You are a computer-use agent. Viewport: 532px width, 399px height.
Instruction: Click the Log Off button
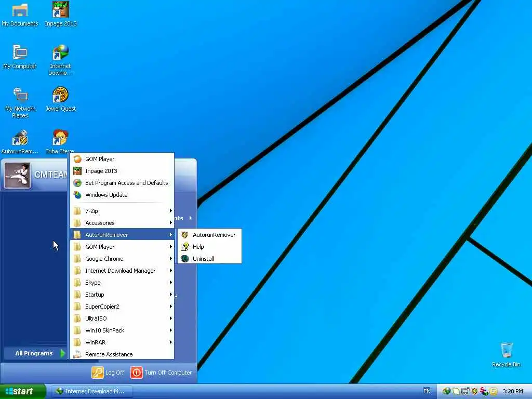coord(108,373)
